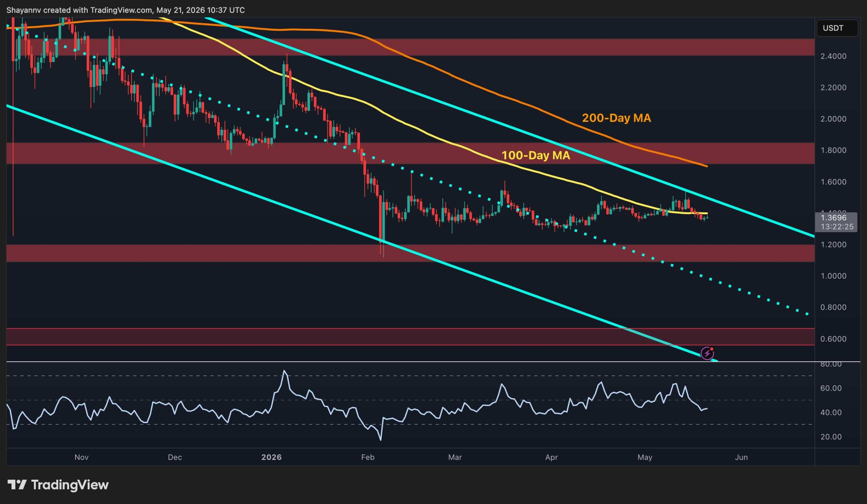The image size is (867, 504).
Task: Click the May label on time axis
Action: (645, 457)
